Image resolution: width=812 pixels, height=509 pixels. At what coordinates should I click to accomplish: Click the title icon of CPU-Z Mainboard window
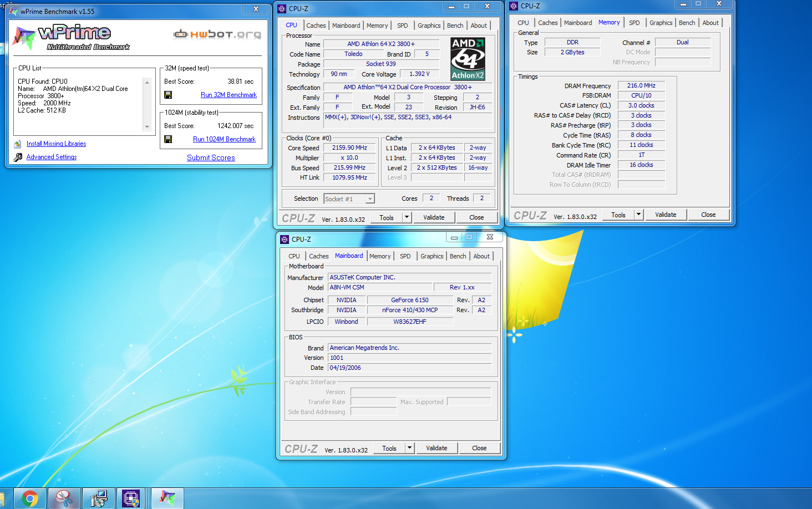point(285,240)
